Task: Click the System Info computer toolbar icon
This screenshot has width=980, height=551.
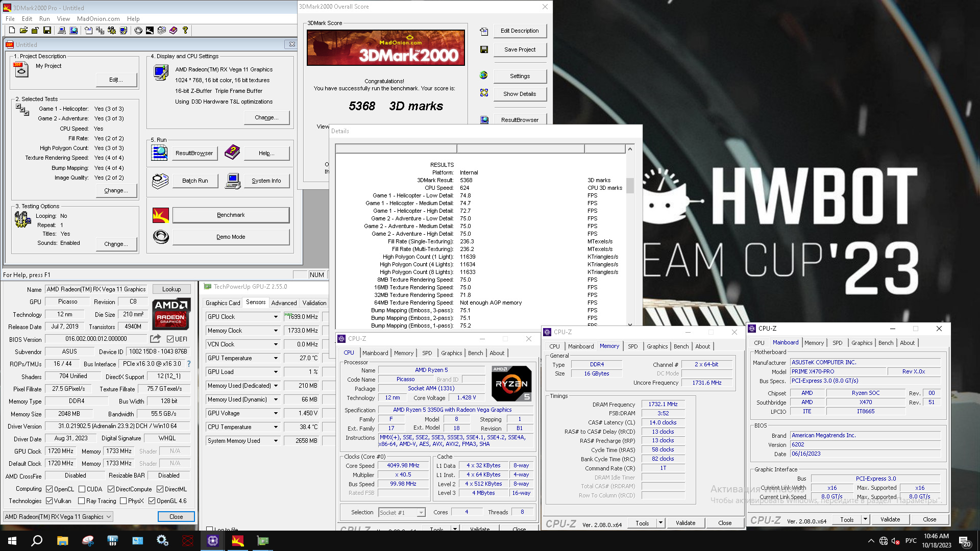Action: pos(61,31)
